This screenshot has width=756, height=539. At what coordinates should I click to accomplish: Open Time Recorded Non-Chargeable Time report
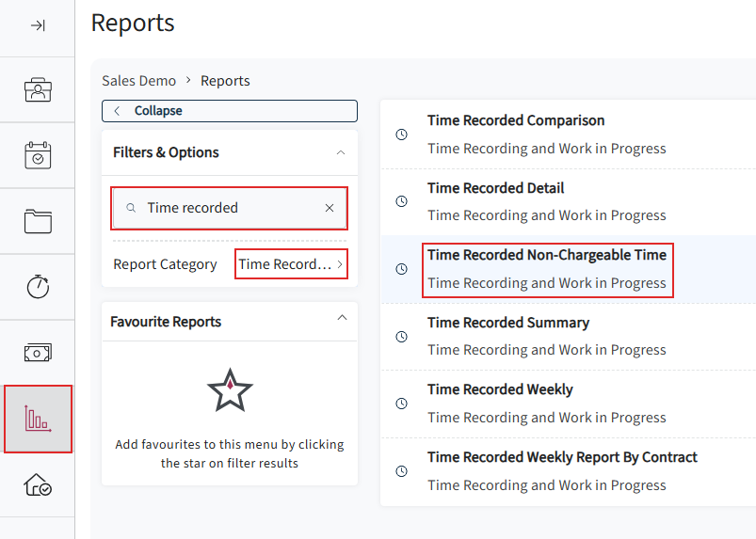click(x=568, y=269)
